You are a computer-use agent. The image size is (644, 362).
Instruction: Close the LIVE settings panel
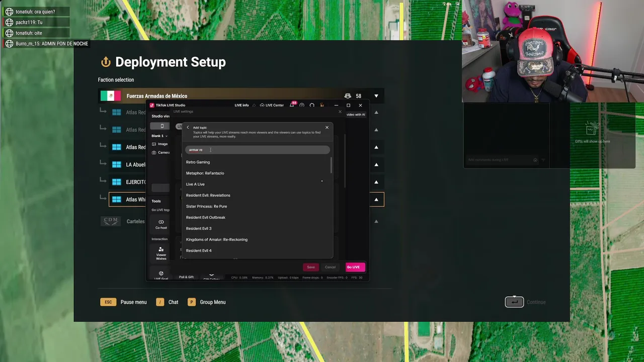(x=340, y=112)
